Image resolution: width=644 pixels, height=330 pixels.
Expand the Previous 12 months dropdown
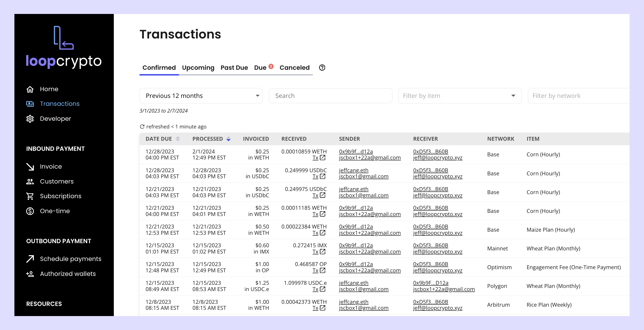201,96
